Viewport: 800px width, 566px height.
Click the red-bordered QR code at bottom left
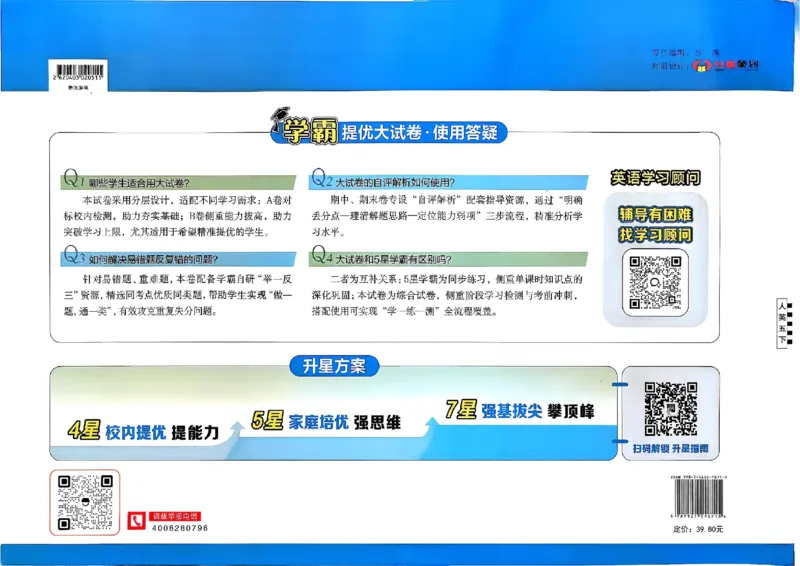point(85,503)
